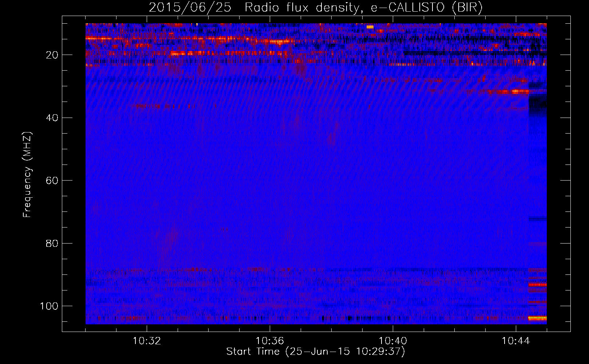Image resolution: width=589 pixels, height=364 pixels.
Task: Click the 100 MHz frequency tick label
Action: (x=50, y=306)
